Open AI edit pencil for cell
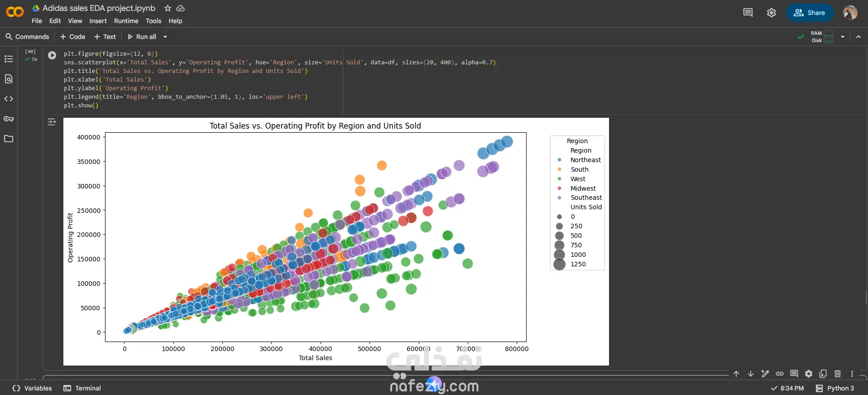 point(765,374)
